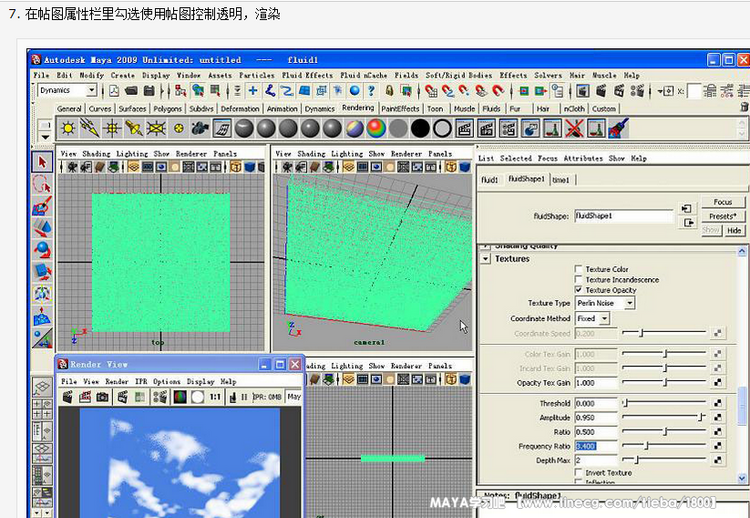Open Attributes menu in Attribute Editor

click(583, 158)
